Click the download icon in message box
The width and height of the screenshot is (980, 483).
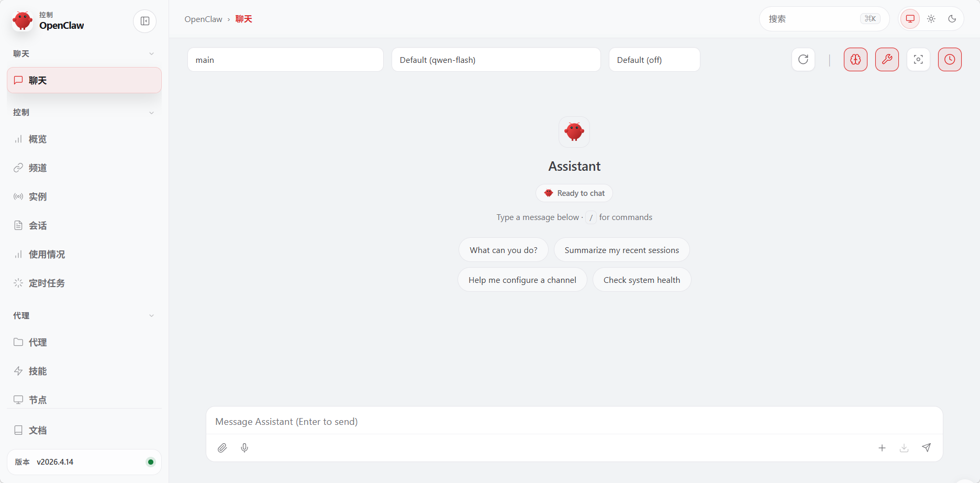point(904,448)
